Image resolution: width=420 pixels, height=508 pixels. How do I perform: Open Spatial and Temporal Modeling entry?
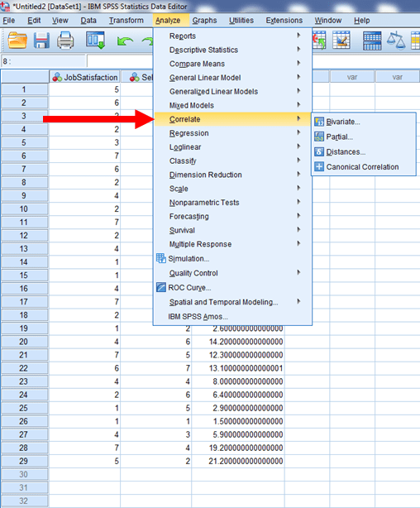click(232, 302)
